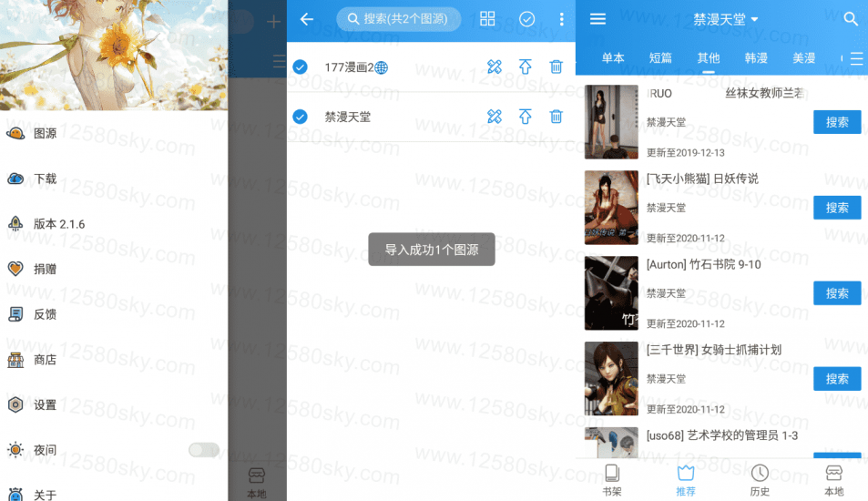Screen dimensions: 868x501
Task: Uncheck the 177漫画2 source checkbox
Action: click(300, 67)
